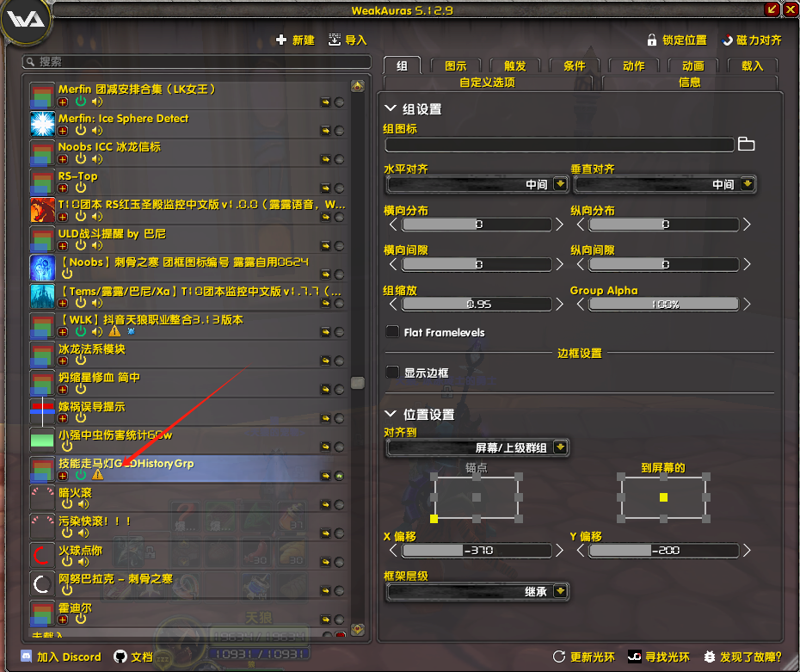Click the yellow arrow button on 暗火滚 row

point(326,504)
